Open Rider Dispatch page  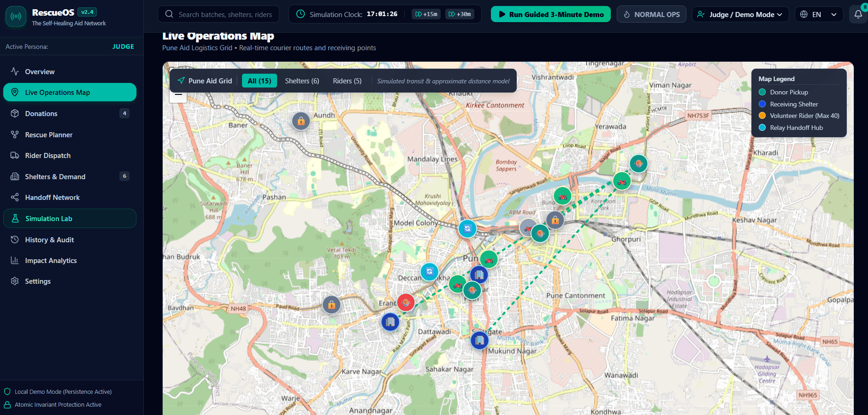point(70,155)
